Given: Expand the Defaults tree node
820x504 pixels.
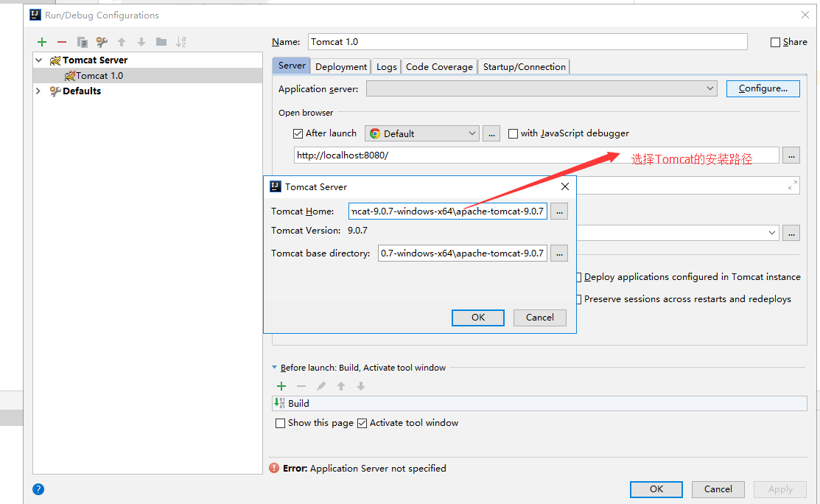Looking at the screenshot, I should click(x=38, y=91).
